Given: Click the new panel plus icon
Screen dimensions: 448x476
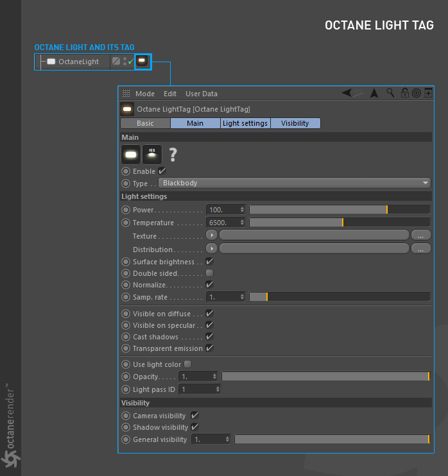Looking at the screenshot, I should 428,93.
